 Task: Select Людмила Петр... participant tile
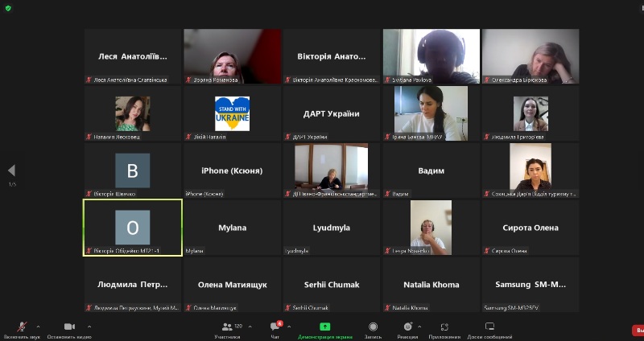(x=133, y=285)
